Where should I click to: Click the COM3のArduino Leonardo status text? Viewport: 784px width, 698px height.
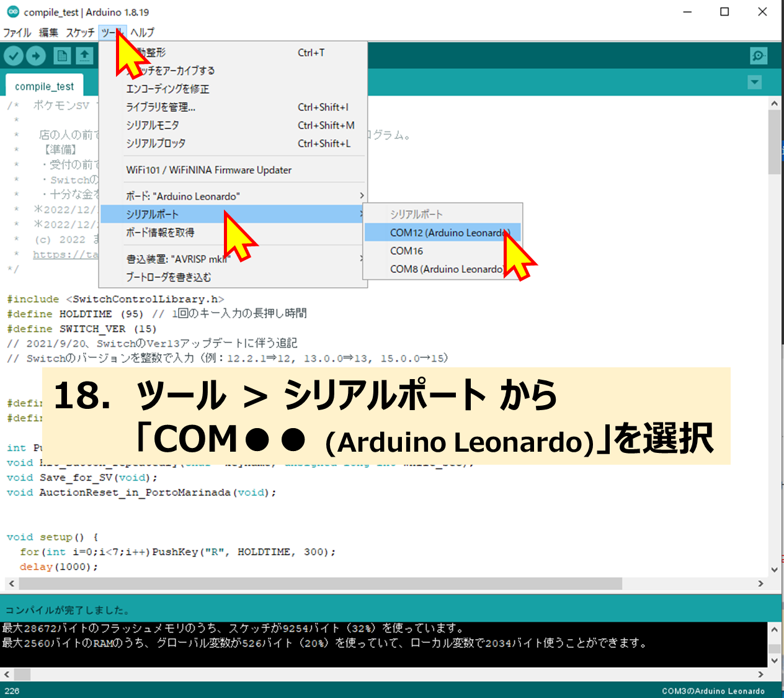click(713, 691)
